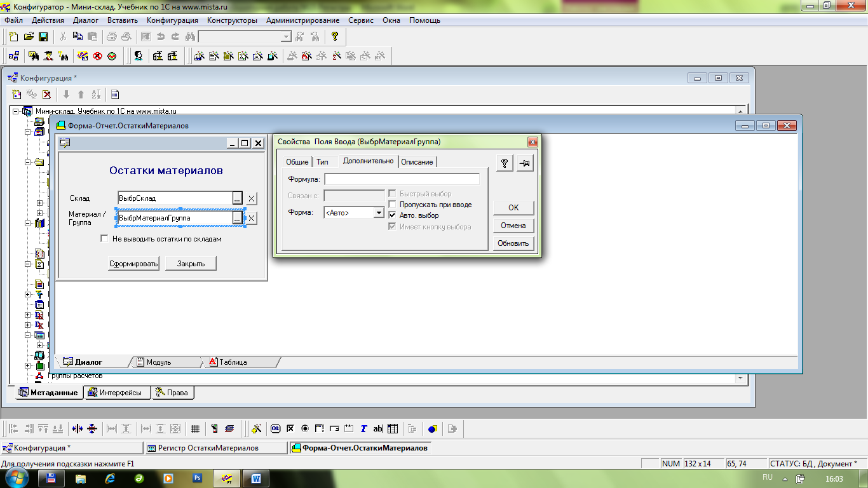This screenshot has height=488, width=868.
Task: Insert a checkbox control from toolbar
Action: pos(290,429)
